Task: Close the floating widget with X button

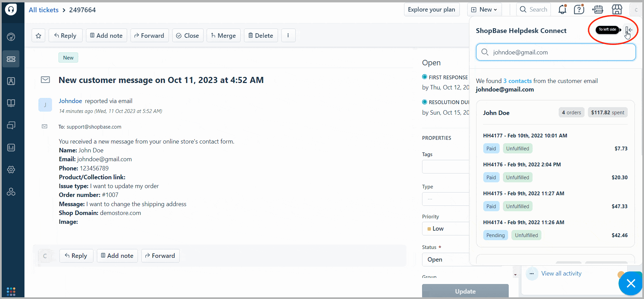Action: 631,283
